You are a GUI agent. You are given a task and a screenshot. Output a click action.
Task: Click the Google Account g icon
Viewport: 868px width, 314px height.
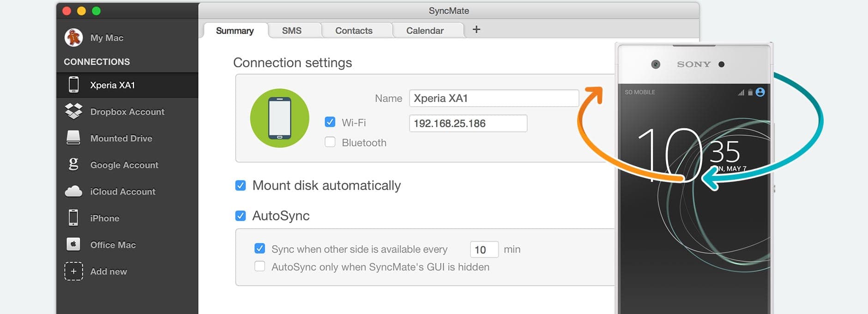pos(73,164)
